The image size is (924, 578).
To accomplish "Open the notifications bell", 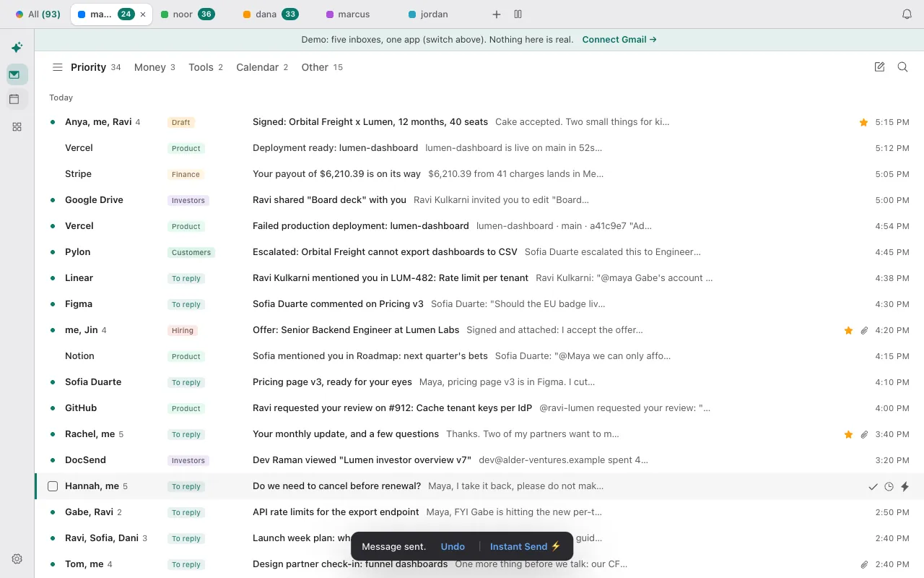I will (x=907, y=14).
